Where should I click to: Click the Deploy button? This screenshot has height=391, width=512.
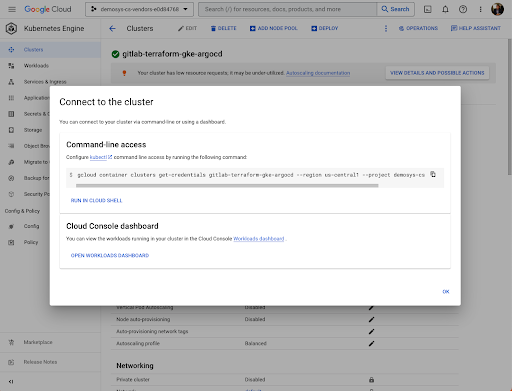click(325, 28)
